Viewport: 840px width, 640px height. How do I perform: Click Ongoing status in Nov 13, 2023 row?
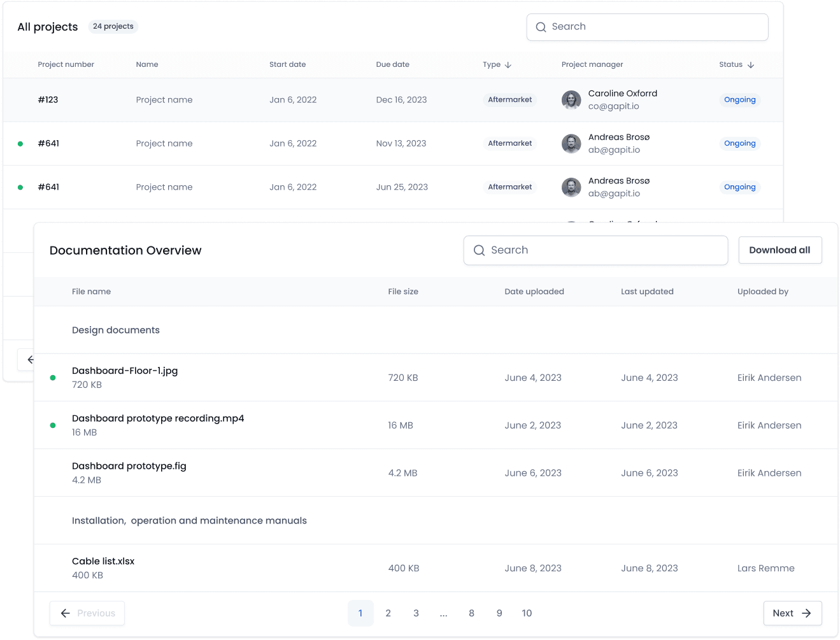pos(739,144)
